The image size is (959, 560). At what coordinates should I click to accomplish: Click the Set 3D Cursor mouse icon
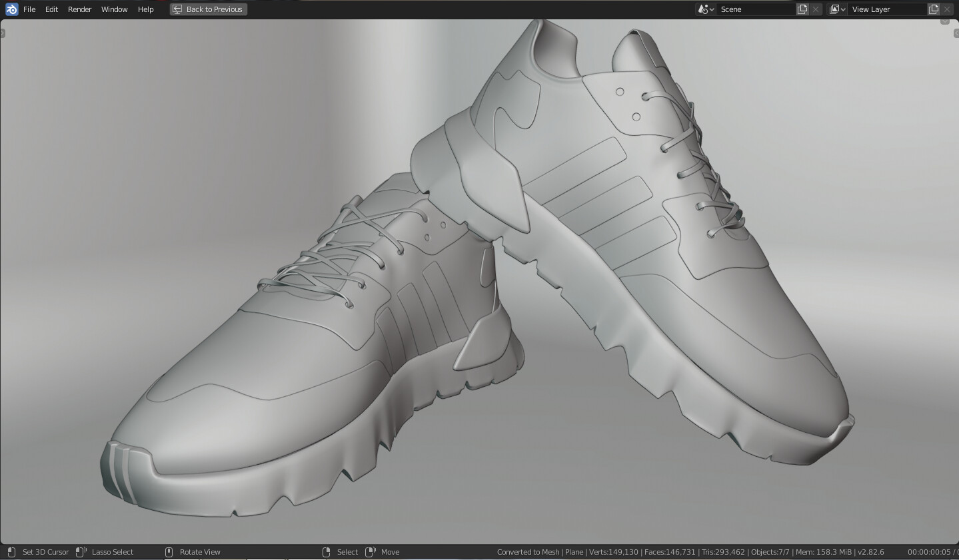tap(11, 552)
